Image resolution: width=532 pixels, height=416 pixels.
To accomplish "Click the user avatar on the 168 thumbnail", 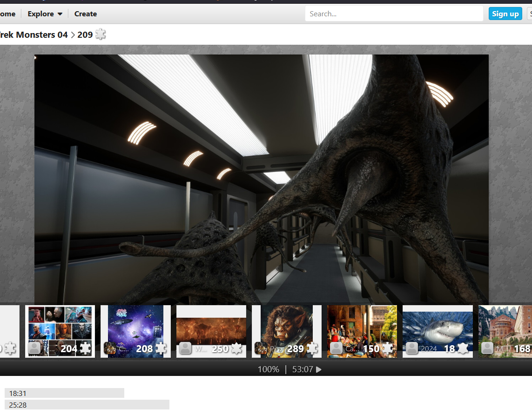I will pyautogui.click(x=487, y=348).
